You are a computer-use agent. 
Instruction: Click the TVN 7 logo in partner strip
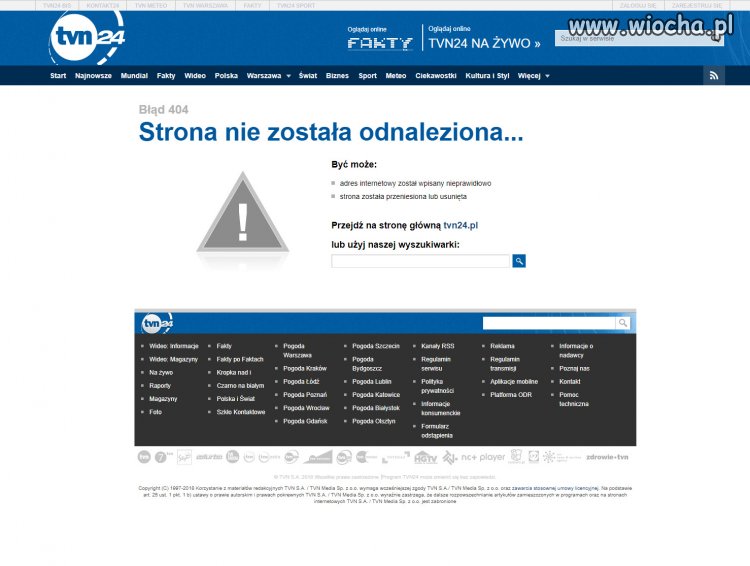tap(163, 457)
